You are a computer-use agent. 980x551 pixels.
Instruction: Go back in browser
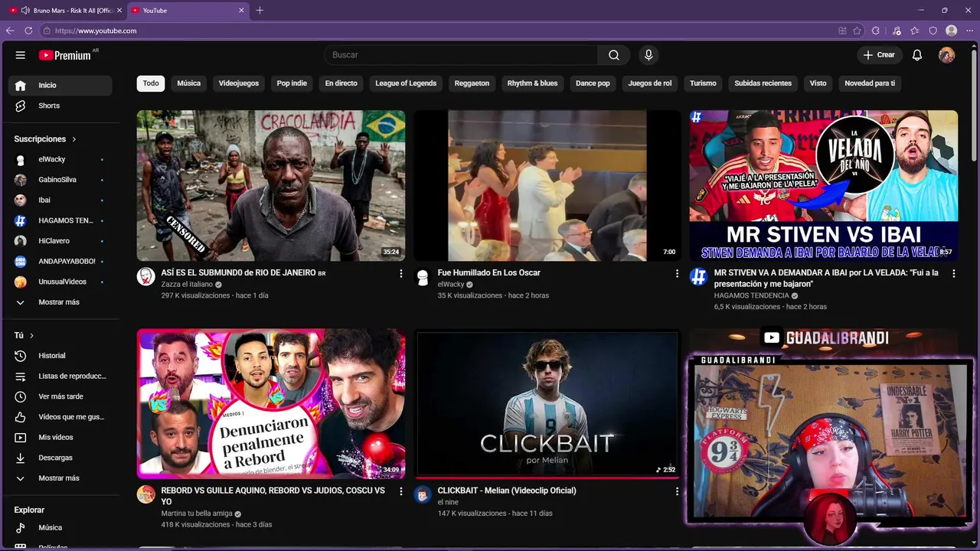tap(10, 31)
